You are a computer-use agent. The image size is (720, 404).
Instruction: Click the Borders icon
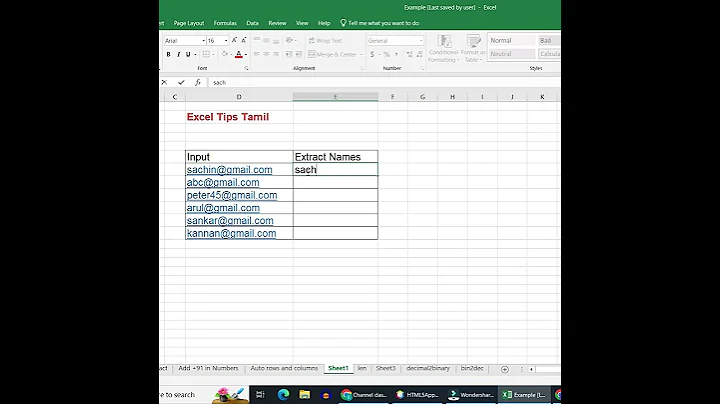click(x=206, y=54)
